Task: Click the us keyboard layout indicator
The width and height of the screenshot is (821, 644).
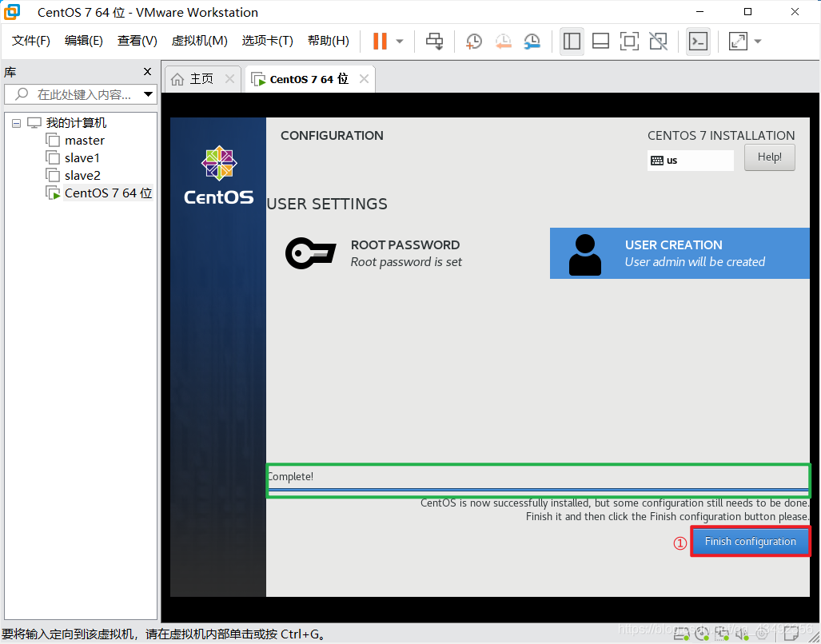Action: pyautogui.click(x=690, y=161)
